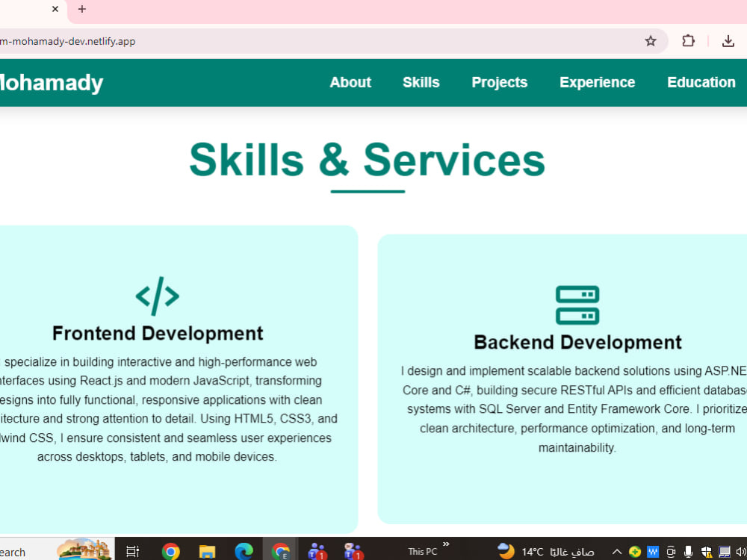Open Task View on the taskbar
This screenshot has width=747, height=560.
(132, 552)
